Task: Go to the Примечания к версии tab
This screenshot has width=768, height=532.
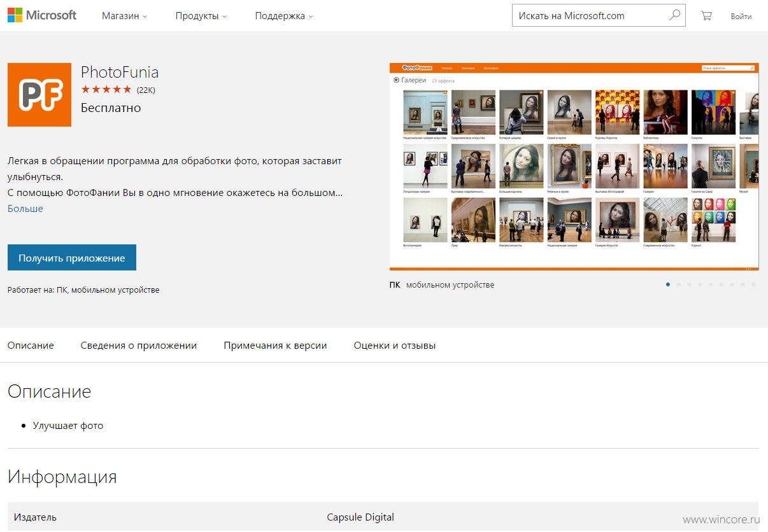Action: point(275,346)
